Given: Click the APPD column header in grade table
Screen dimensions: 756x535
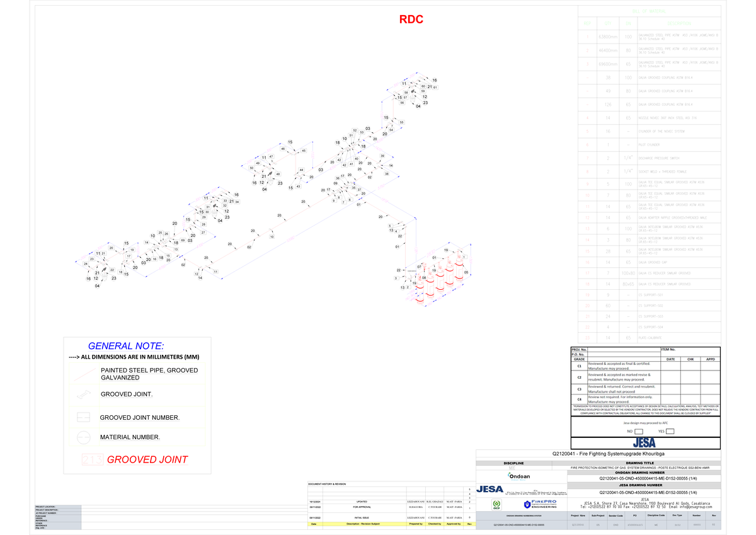Looking at the screenshot, I should [x=710, y=359].
